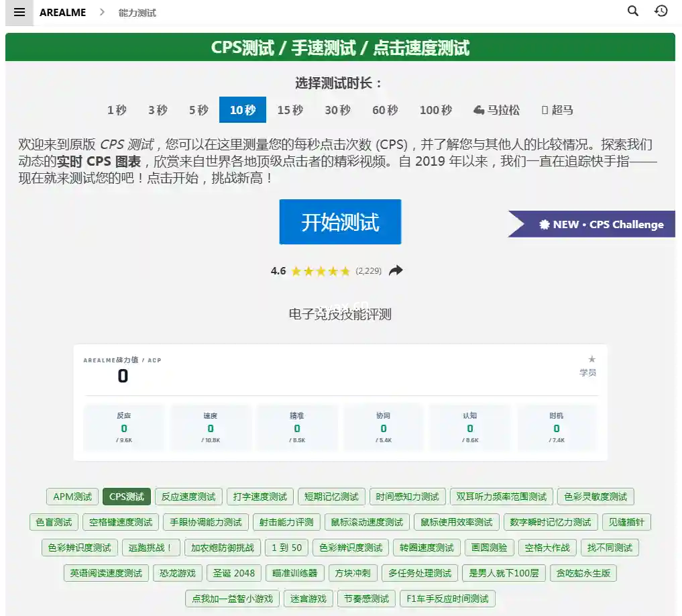
Task: Choose the 60秒 duration option
Action: pos(385,110)
